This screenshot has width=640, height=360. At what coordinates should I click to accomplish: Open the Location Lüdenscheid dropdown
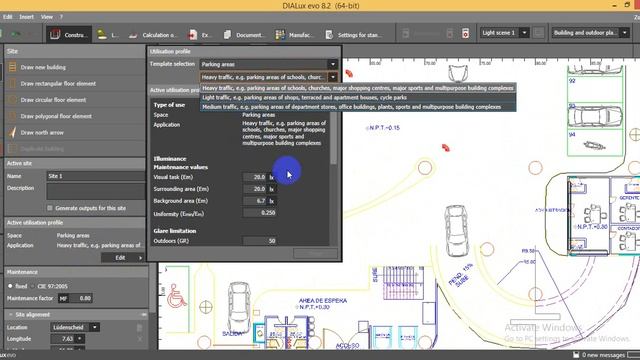[95, 327]
